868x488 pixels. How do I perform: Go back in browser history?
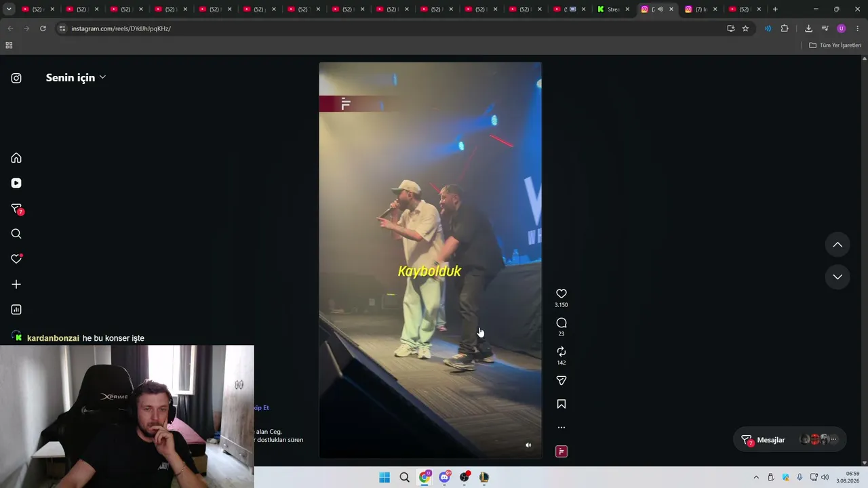pos(10,28)
